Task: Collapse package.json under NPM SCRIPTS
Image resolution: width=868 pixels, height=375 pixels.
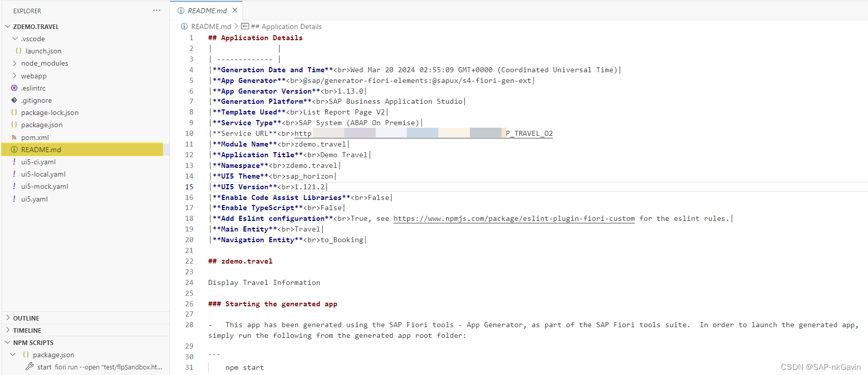Action: [13, 355]
